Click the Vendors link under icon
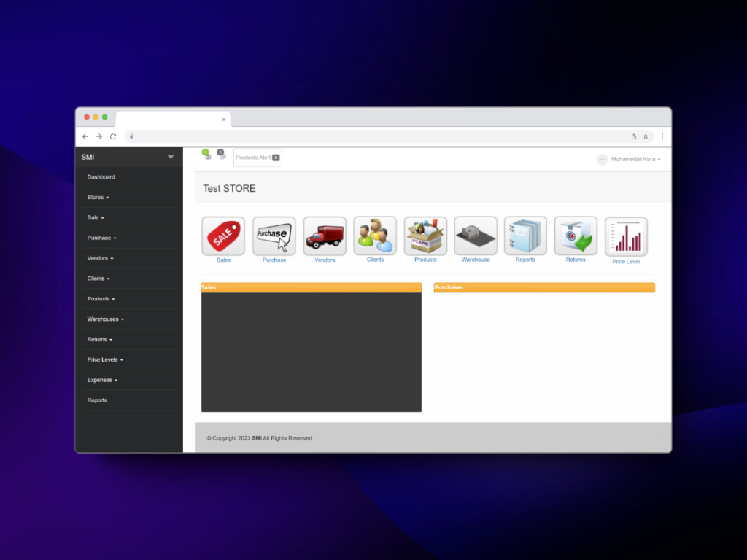The width and height of the screenshot is (747, 560). coord(325,260)
